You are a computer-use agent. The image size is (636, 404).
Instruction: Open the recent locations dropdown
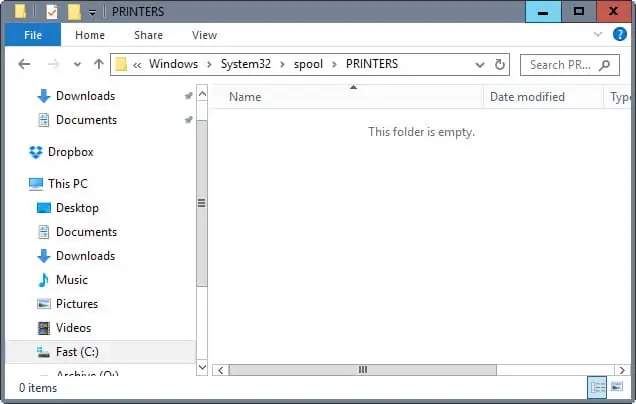tap(77, 64)
